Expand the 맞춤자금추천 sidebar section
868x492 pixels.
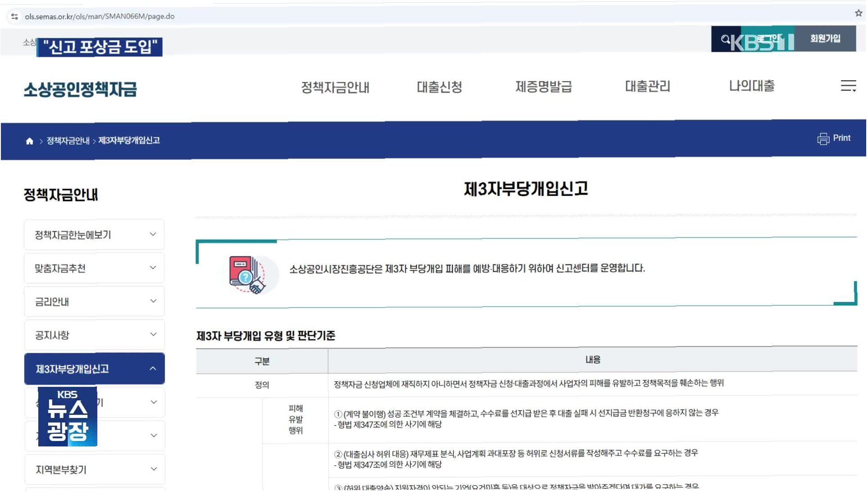94,268
